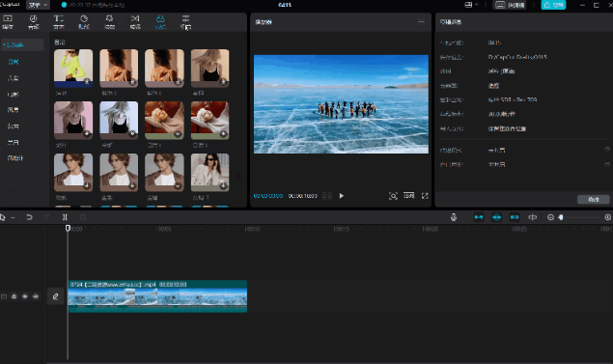
Task: Click the autosave status text in title bar
Action: click(x=97, y=5)
